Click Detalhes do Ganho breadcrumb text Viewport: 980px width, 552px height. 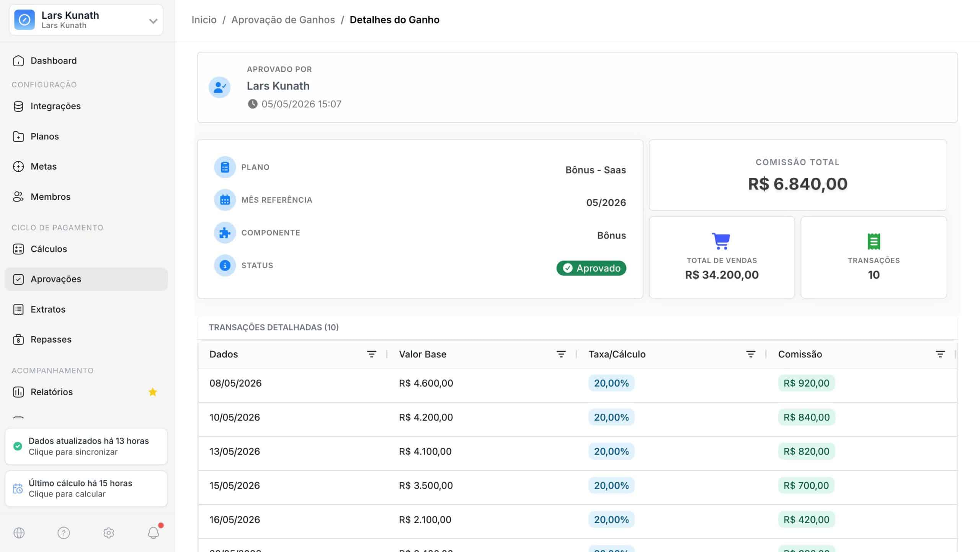pyautogui.click(x=394, y=20)
